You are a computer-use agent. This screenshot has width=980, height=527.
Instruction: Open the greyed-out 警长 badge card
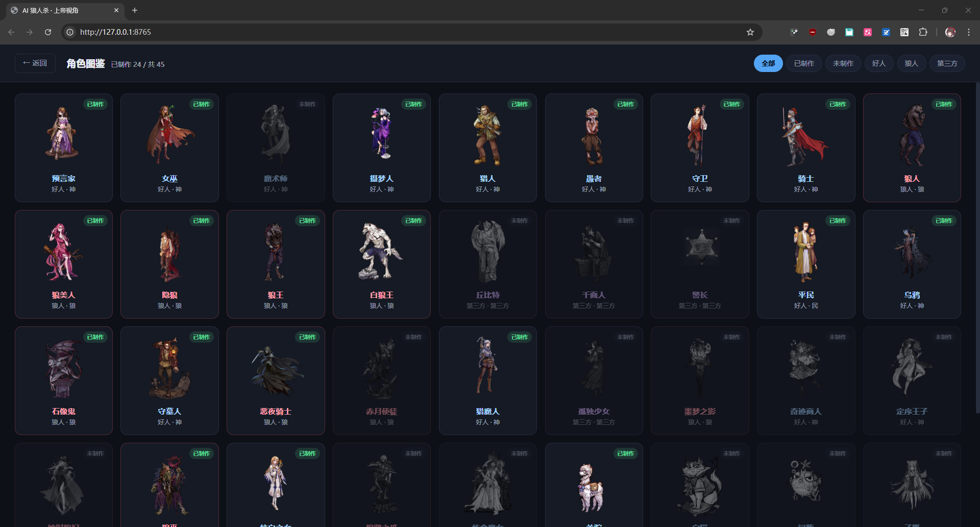(x=700, y=264)
